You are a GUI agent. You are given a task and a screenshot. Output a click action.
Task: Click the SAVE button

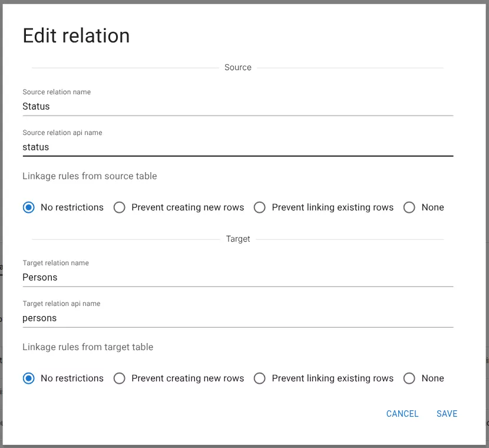[447, 414]
